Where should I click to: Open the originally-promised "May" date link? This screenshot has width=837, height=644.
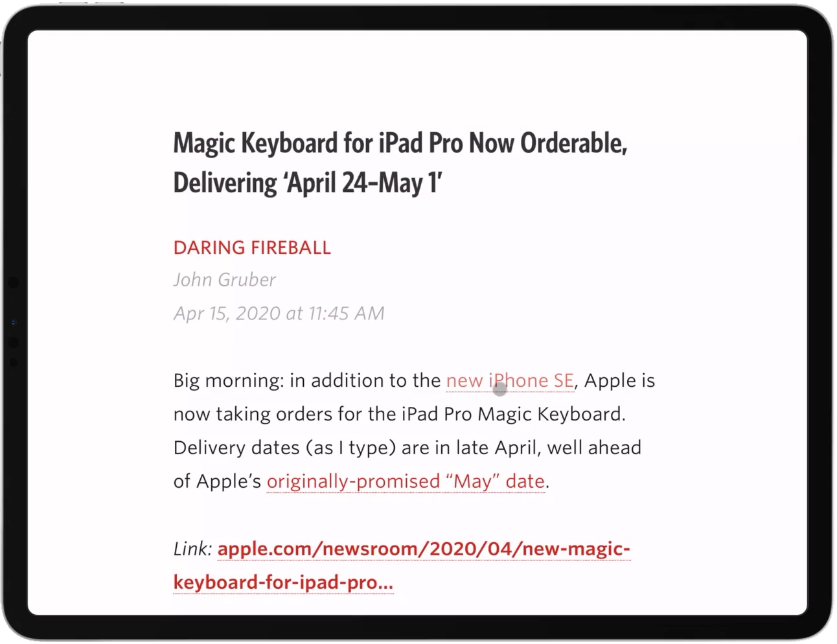click(406, 481)
